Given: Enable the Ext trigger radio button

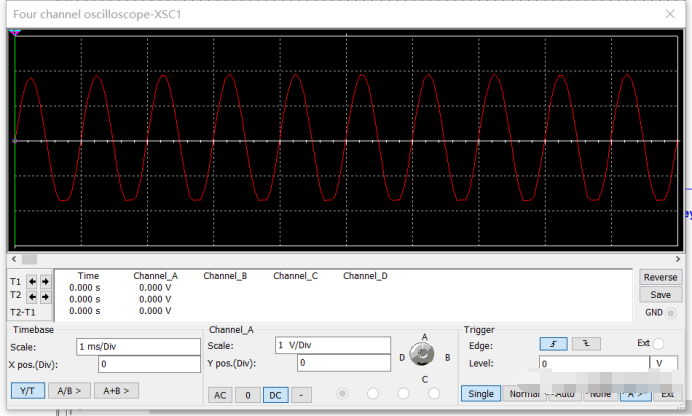Looking at the screenshot, I should tap(658, 344).
